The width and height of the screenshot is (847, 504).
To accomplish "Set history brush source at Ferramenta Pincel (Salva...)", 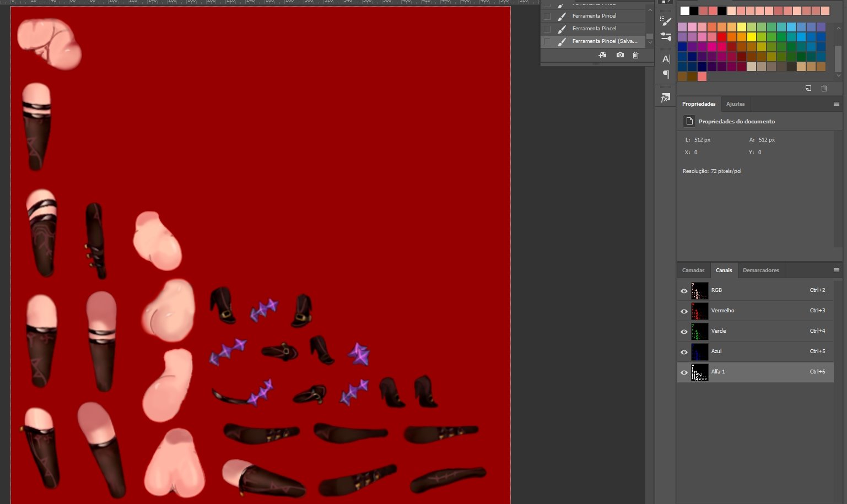I will coord(547,41).
